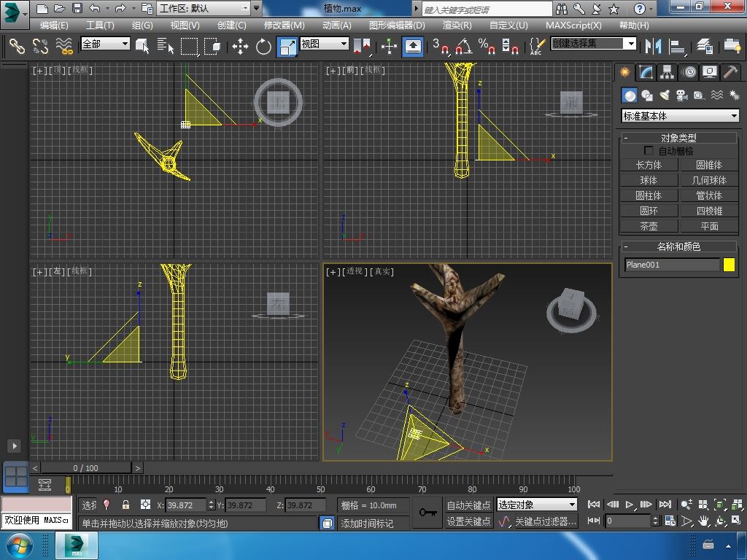Expand the 标准基本体 primitives category dropdown
747x560 pixels.
tap(681, 116)
